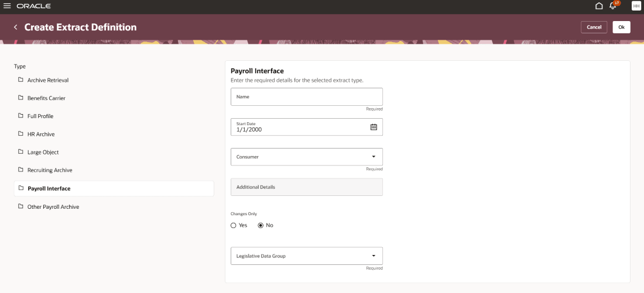The image size is (644, 293).
Task: Select Yes for Changes Only
Action: (x=233, y=225)
